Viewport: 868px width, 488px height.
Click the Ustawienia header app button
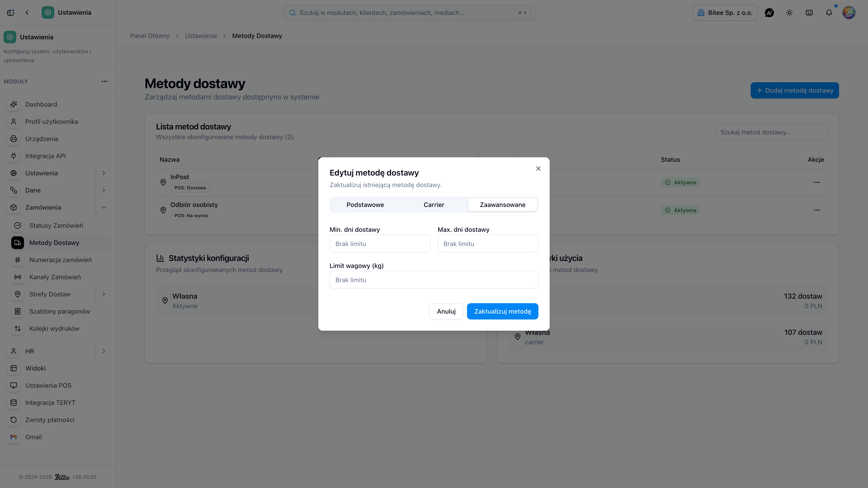[67, 12]
